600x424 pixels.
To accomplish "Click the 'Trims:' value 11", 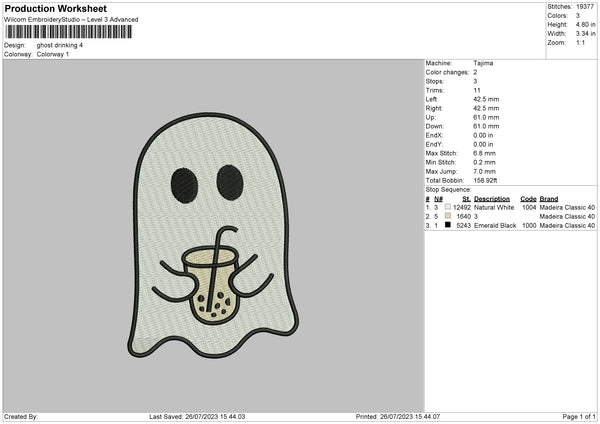I will 476,90.
